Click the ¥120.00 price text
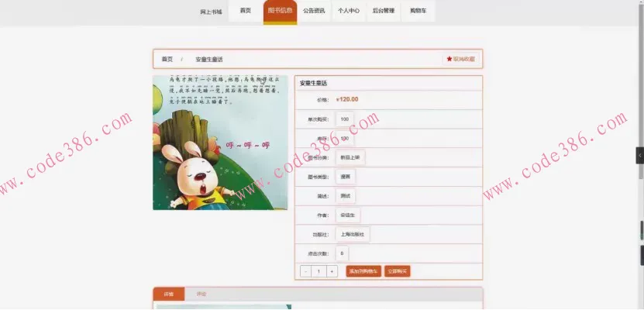Screen dimensions: 644x310 tap(347, 99)
